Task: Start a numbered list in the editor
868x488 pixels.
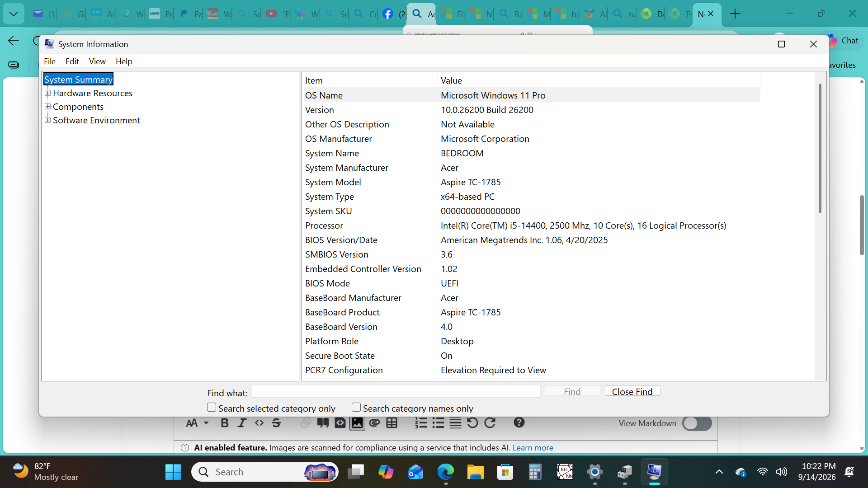Action: (421, 423)
